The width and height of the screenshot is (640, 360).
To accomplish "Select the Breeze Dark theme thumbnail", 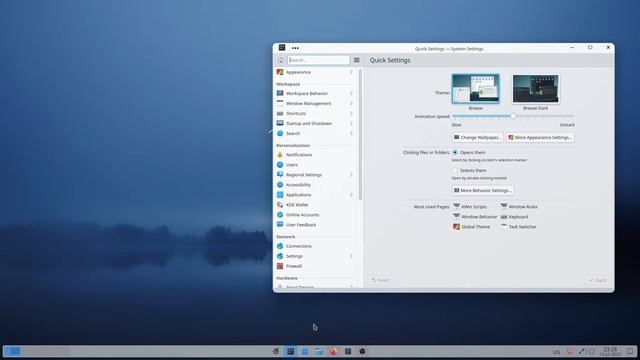I will click(x=536, y=89).
